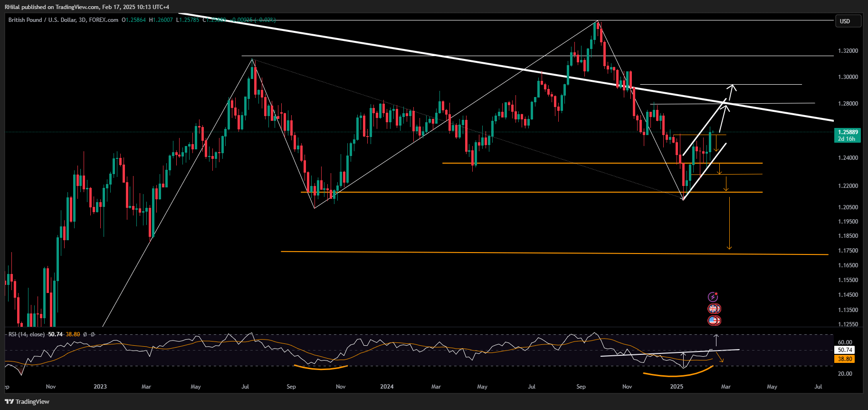
Task: Click the 20.00 RSI axis label
Action: (x=845, y=374)
